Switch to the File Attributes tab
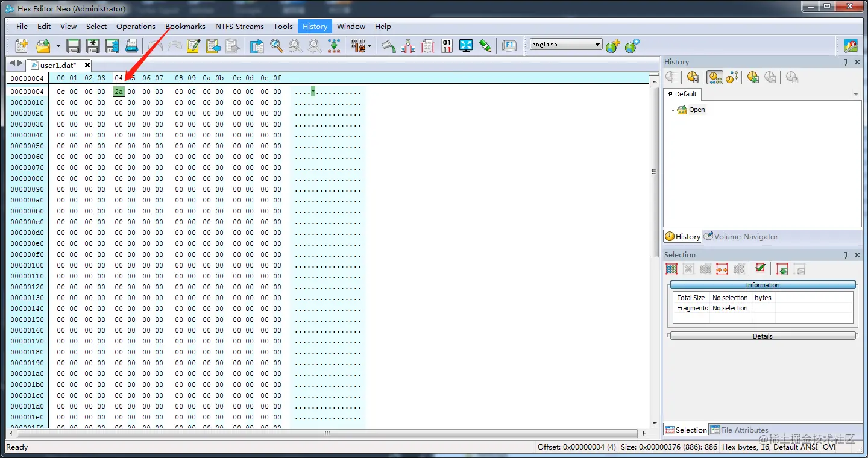 pos(739,430)
